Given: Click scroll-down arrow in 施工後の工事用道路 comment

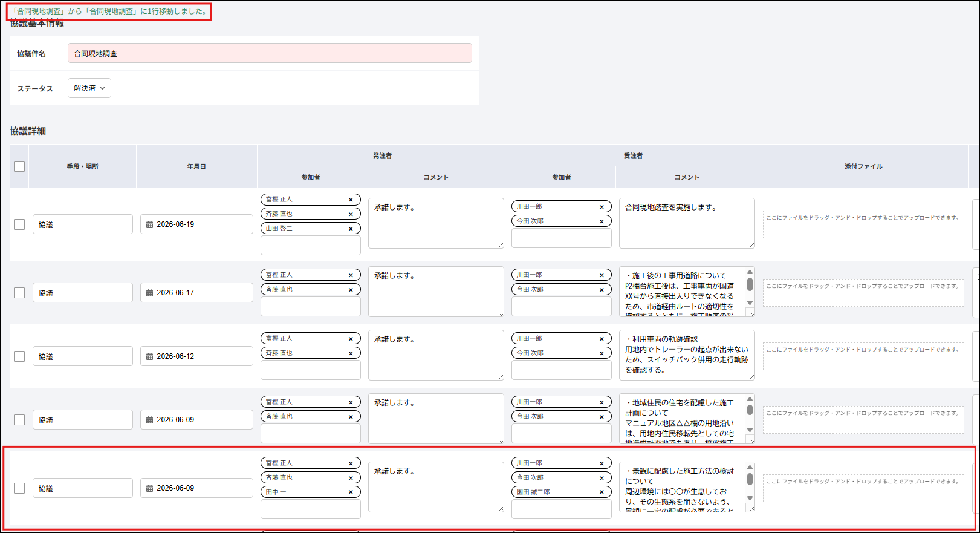Looking at the screenshot, I should point(750,303).
